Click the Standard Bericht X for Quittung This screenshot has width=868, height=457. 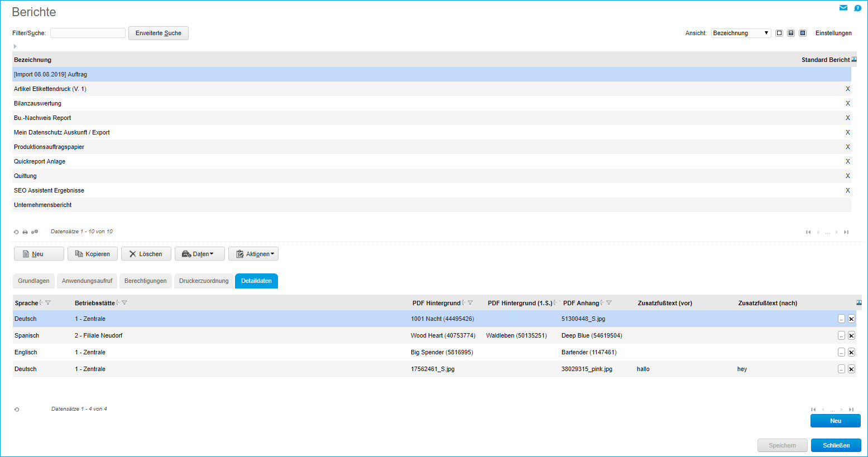click(848, 176)
